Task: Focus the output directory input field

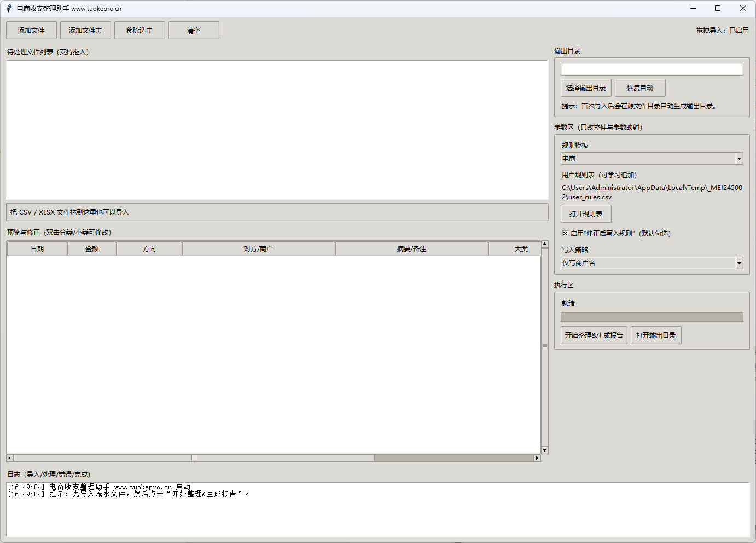Action: point(652,69)
